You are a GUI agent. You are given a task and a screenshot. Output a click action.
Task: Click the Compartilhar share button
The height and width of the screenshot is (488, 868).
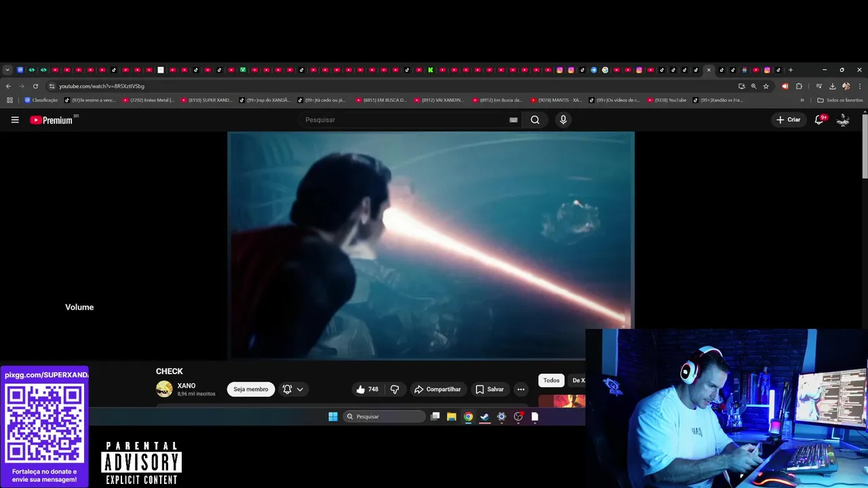click(x=437, y=390)
